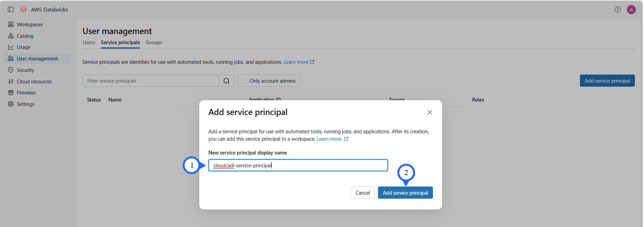Open Settings in the sidebar
644x227 pixels.
[x=37, y=104]
